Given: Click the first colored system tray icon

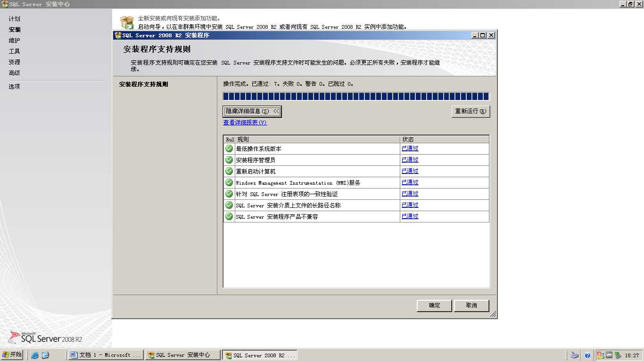Looking at the screenshot, I should point(601,355).
